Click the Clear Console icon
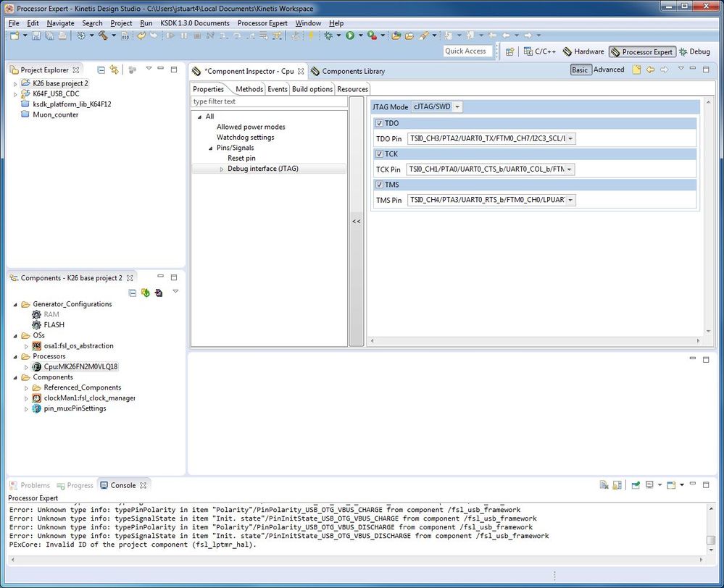Screen dimensions: 724x588 [x=604, y=484]
